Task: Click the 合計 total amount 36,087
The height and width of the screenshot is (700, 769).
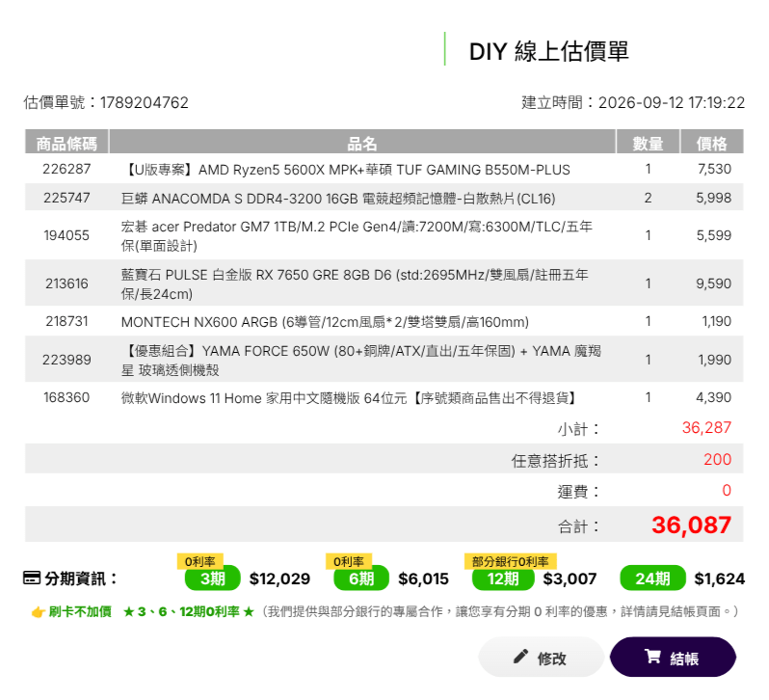Action: coord(691,525)
